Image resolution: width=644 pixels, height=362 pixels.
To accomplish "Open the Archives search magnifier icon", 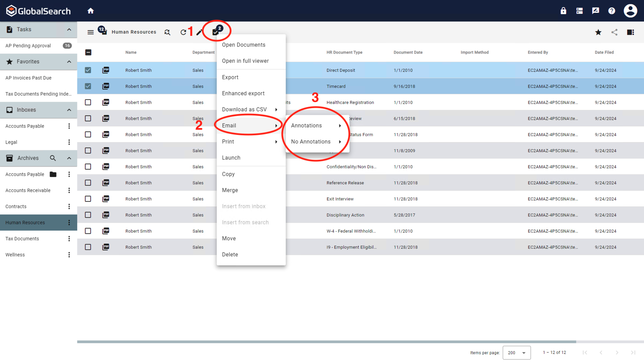I will 53,158.
